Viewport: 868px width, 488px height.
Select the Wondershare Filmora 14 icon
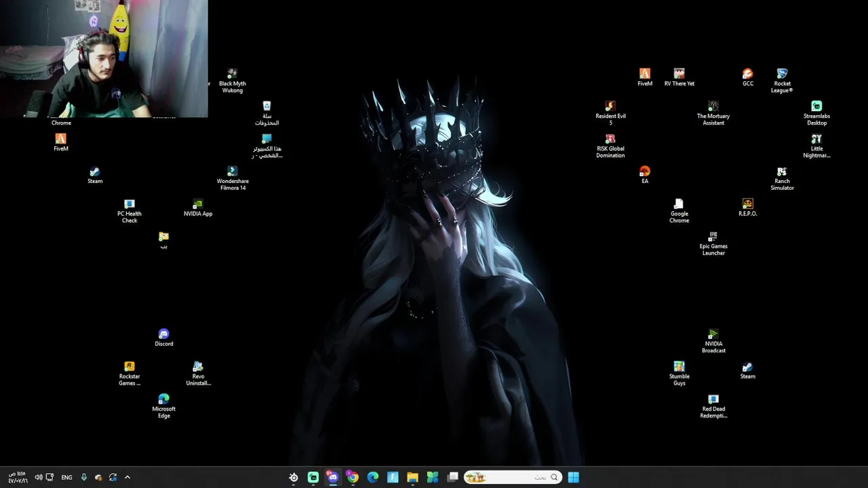pos(233,178)
